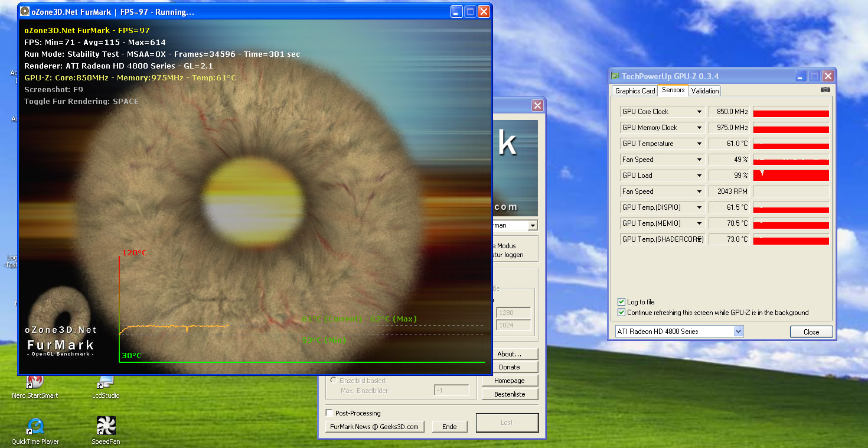This screenshot has height=448, width=868.
Task: Open the GPU Temperature sensor dropdown
Action: coord(700,144)
